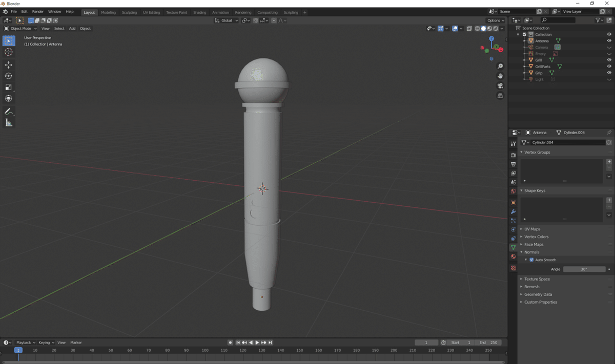Open View Layer properties tab

pos(513,173)
